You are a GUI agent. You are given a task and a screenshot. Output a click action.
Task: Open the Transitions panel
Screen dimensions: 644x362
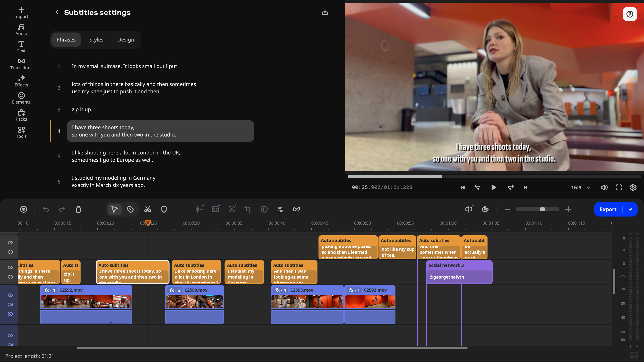coord(21,64)
